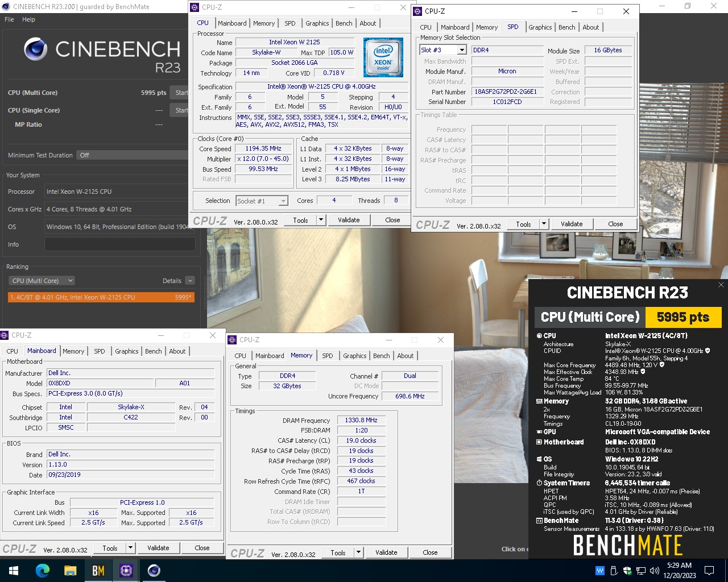The height and width of the screenshot is (582, 728).
Task: Click Validate in the CPU-Z Mainboard window
Action: (x=158, y=548)
